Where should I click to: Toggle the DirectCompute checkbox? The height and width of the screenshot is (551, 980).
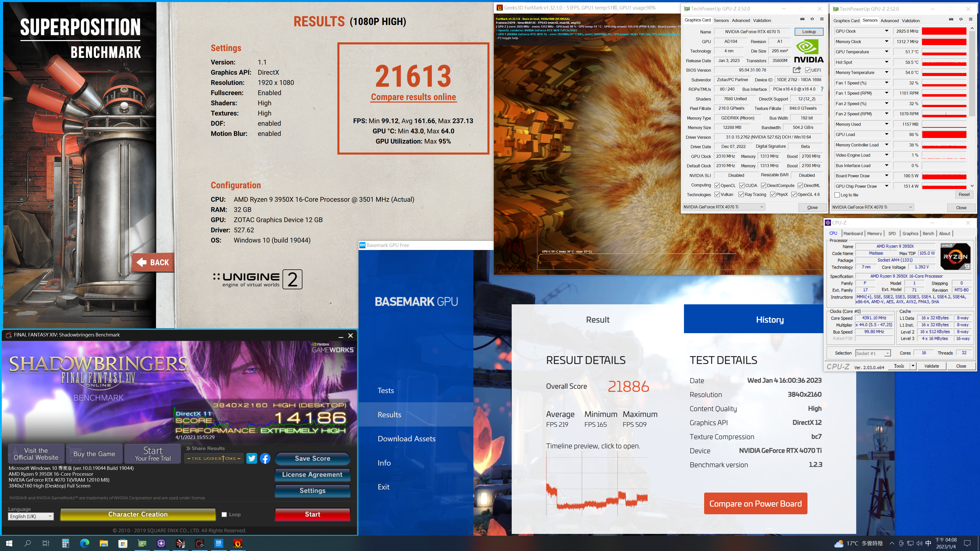(x=763, y=185)
